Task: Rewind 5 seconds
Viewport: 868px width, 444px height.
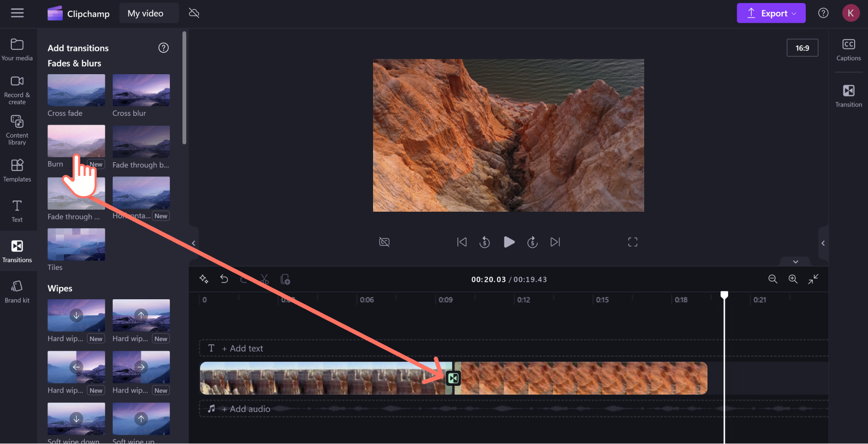Action: 485,242
